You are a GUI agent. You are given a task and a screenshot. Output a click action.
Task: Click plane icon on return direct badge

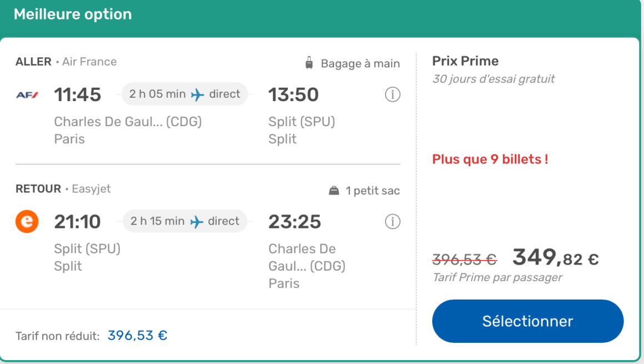coord(196,222)
